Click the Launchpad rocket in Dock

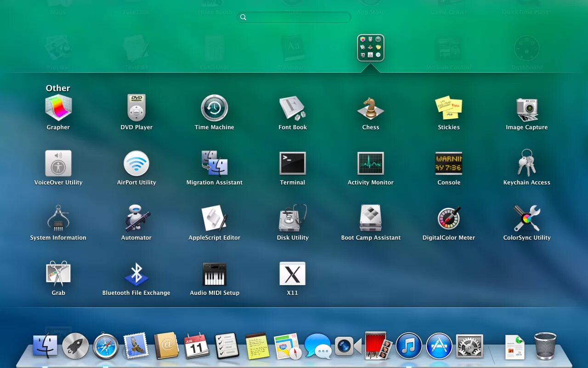(x=75, y=346)
